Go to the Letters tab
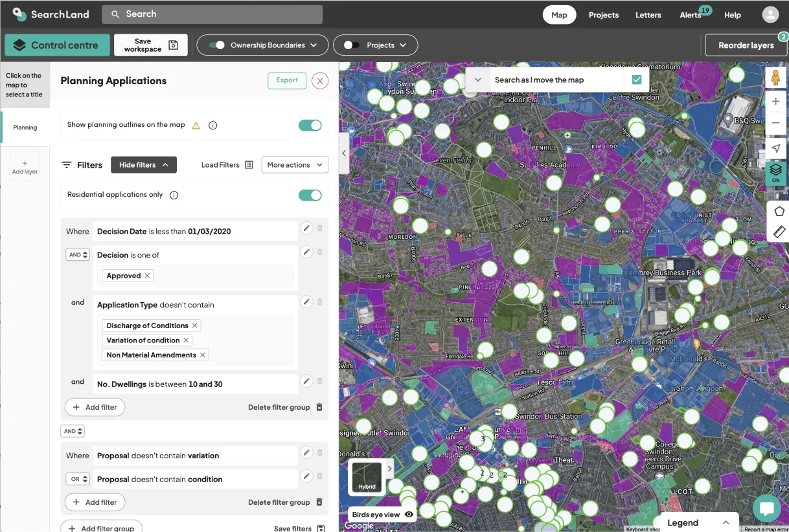 click(x=648, y=15)
